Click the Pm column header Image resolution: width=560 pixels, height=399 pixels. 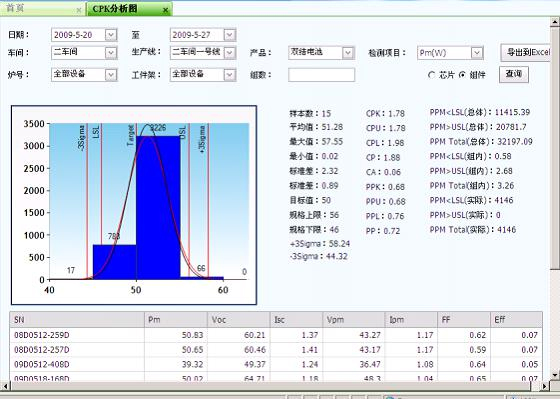[176, 320]
